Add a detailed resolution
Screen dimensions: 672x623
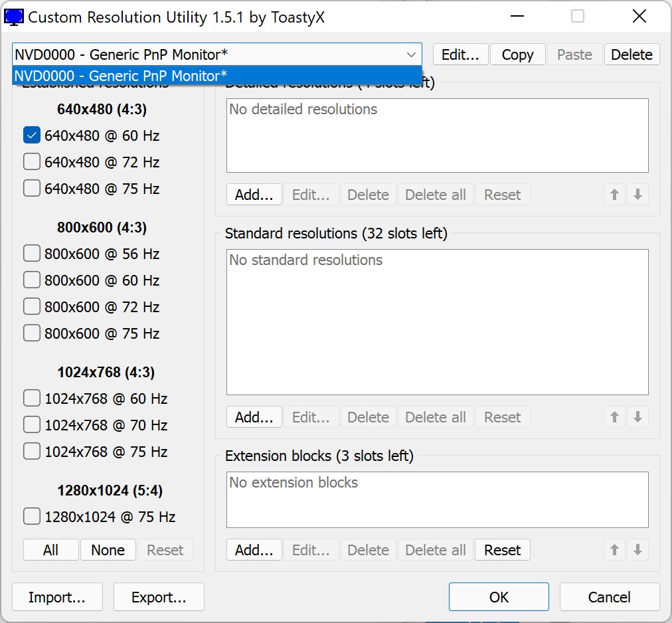tap(254, 195)
